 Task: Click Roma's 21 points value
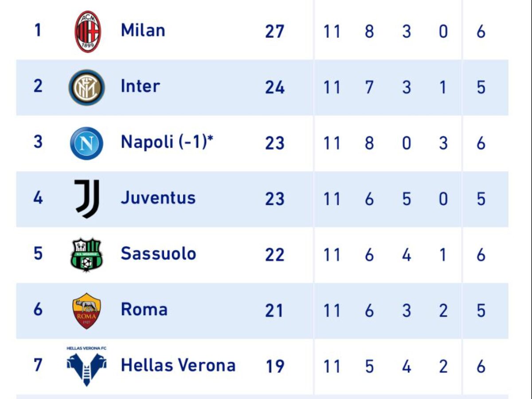pos(274,310)
